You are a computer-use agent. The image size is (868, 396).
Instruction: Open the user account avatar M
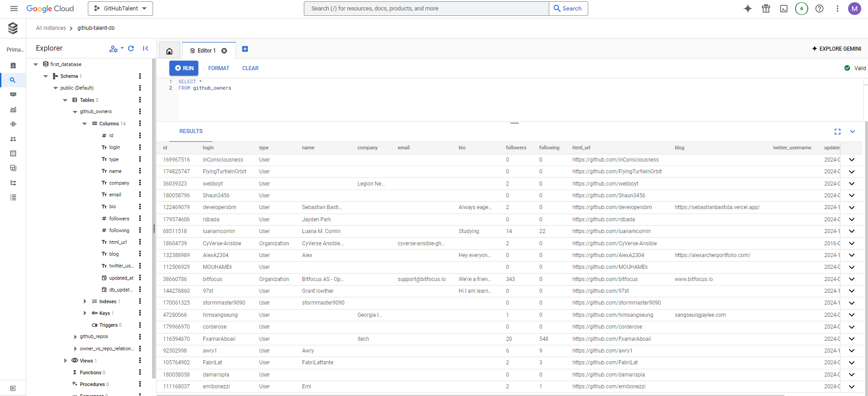[854, 9]
